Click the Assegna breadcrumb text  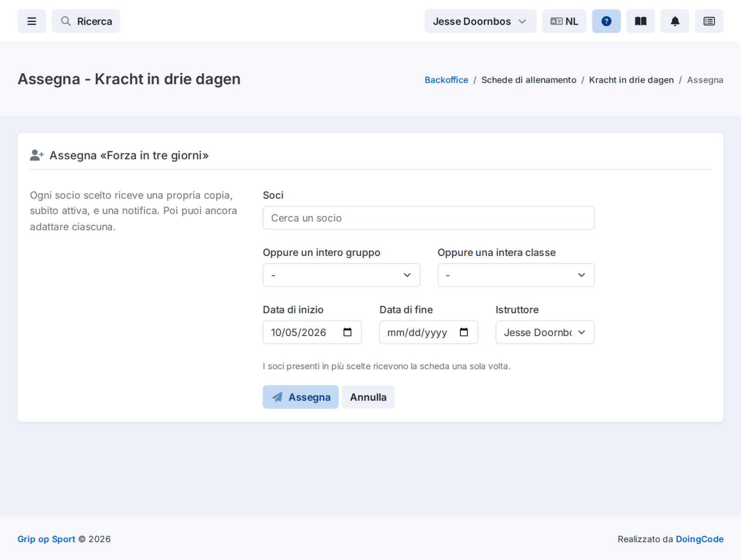tap(705, 80)
